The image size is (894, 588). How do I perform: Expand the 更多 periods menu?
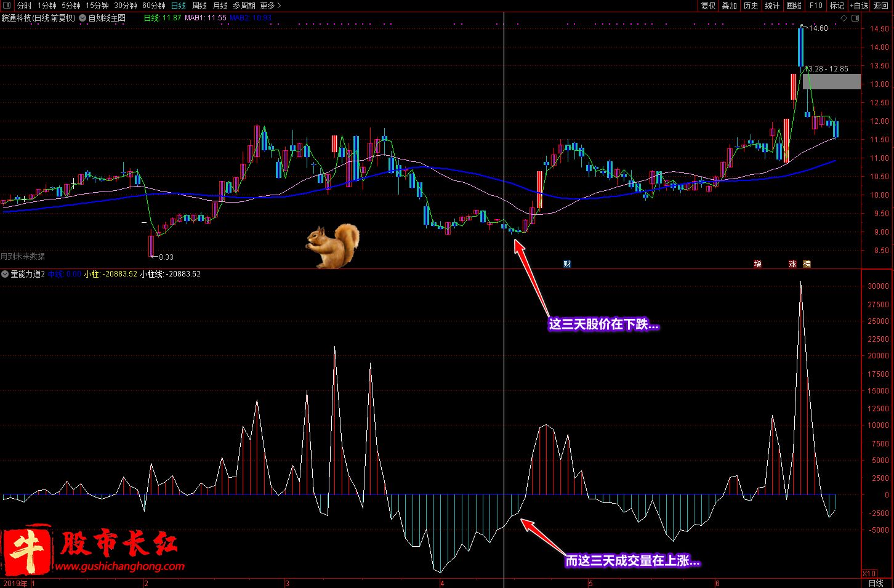coord(270,6)
